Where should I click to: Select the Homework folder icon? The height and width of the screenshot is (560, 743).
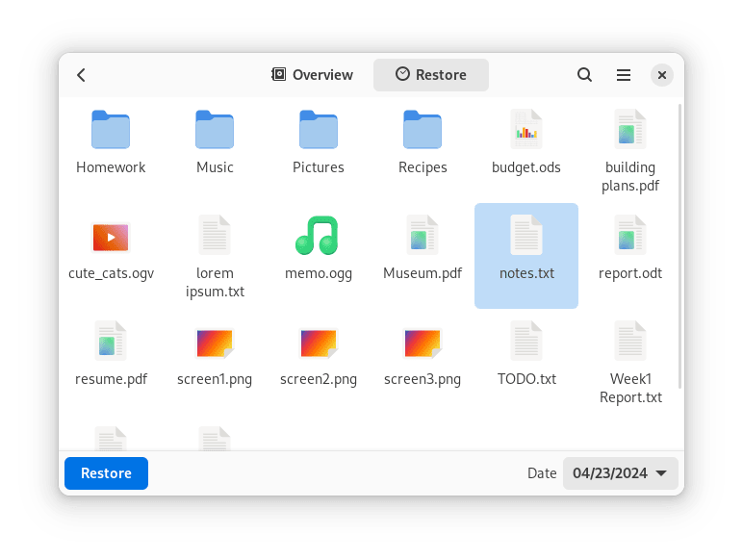(x=111, y=129)
